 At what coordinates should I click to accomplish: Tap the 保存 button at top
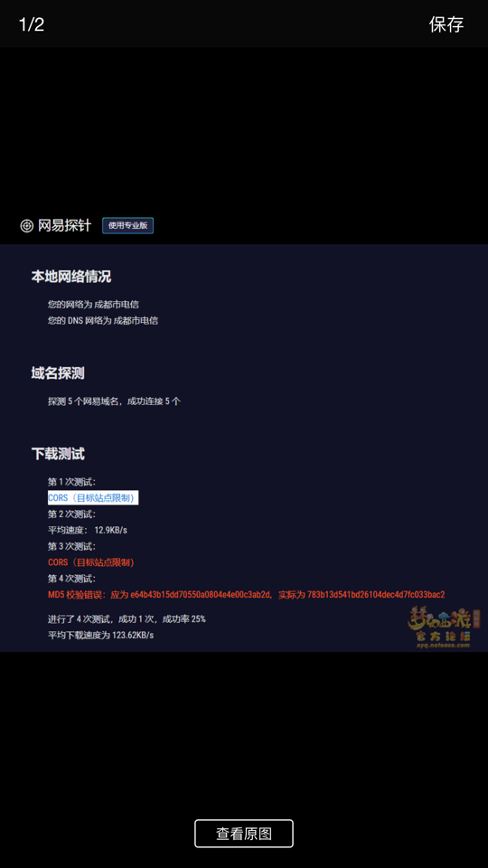point(446,24)
